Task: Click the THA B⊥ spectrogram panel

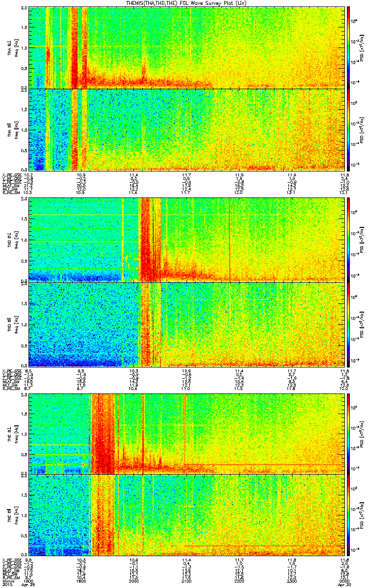Action: point(186,48)
